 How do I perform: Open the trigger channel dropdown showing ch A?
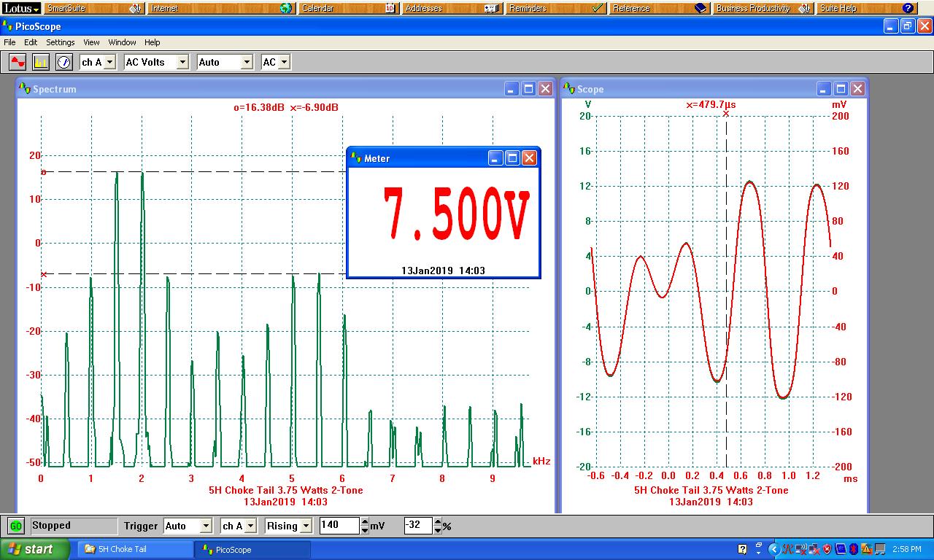tap(239, 526)
